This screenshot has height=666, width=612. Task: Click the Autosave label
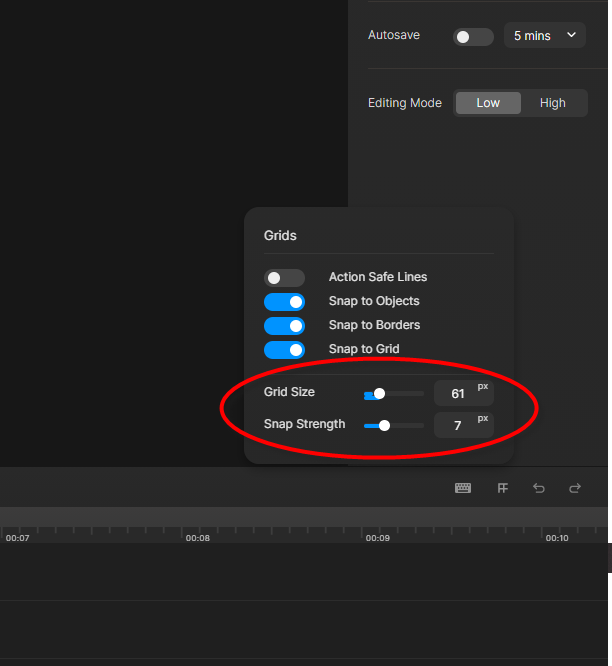point(394,35)
